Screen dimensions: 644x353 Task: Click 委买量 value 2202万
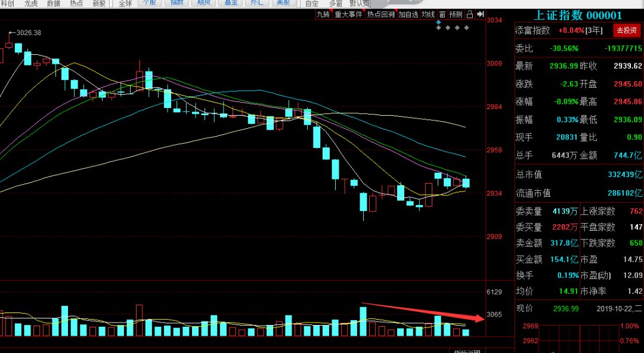(565, 227)
